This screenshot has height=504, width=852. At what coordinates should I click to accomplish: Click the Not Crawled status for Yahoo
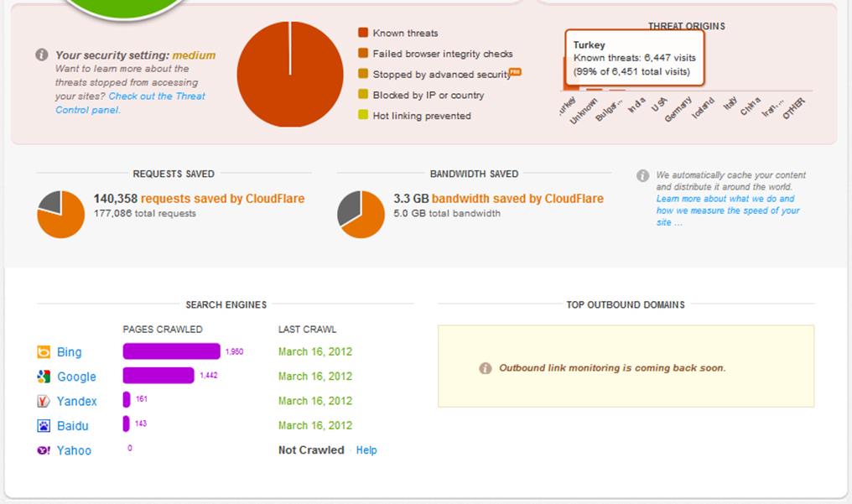click(311, 450)
